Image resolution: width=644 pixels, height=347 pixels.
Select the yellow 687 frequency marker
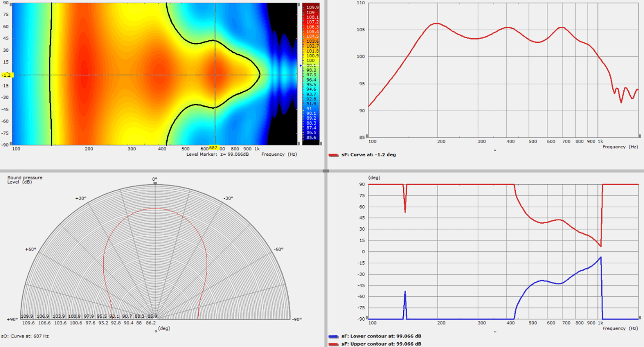213,148
